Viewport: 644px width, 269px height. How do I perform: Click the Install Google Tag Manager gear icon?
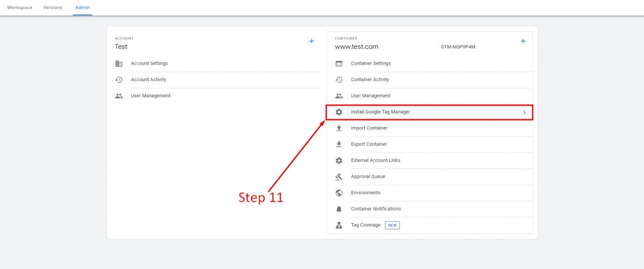(339, 112)
